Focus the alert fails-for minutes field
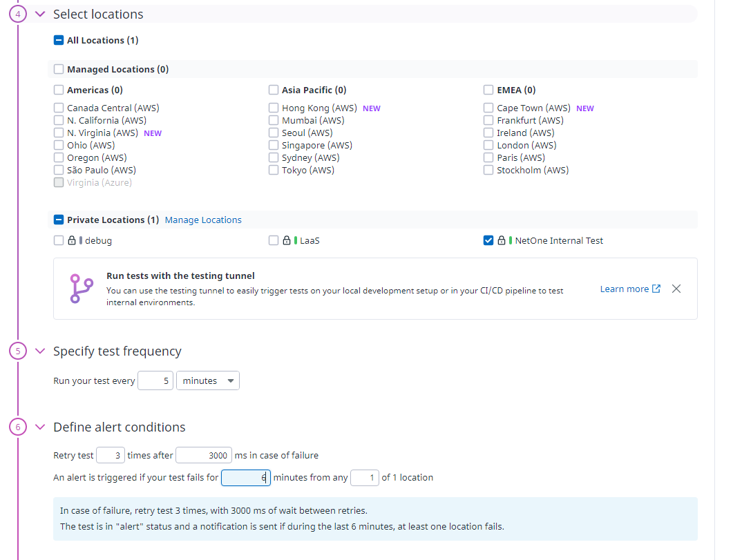This screenshot has height=560, width=742. 245,478
